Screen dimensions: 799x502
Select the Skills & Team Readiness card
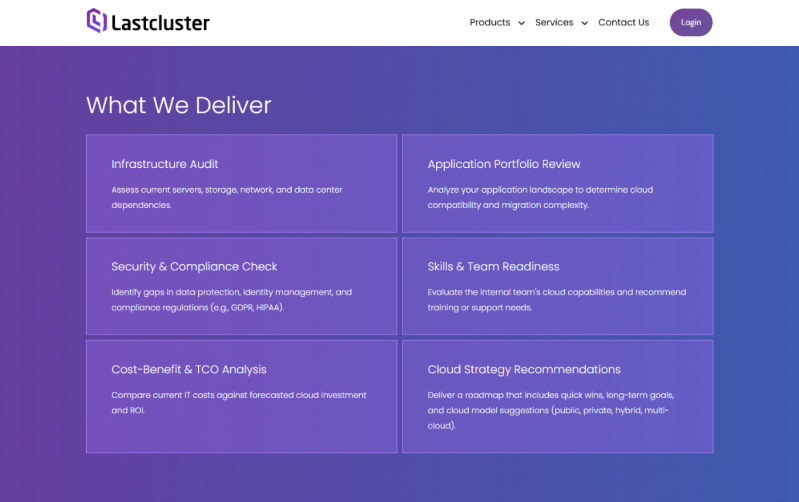pyautogui.click(x=557, y=286)
